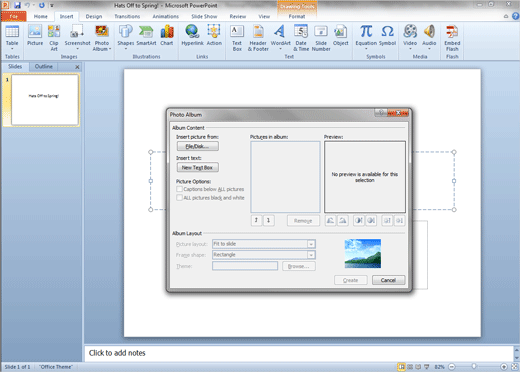This screenshot has width=520, height=372.
Task: Switch to the Outline pane tab
Action: point(44,66)
